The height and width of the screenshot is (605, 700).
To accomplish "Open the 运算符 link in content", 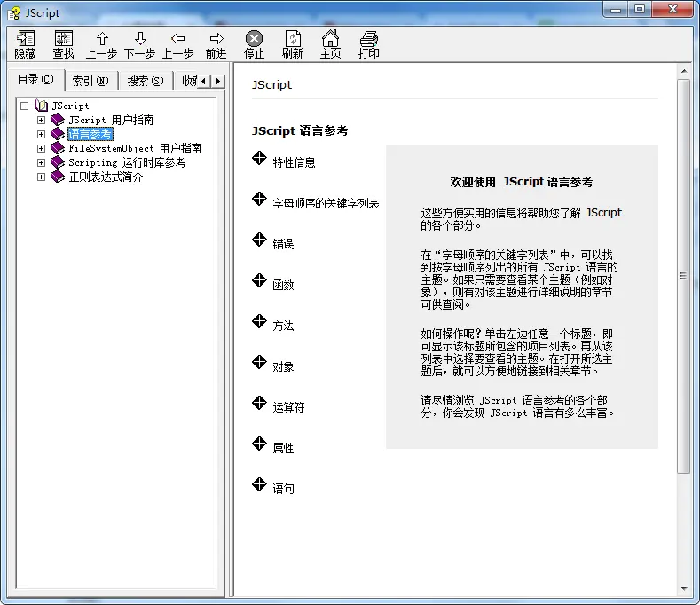I will [288, 407].
